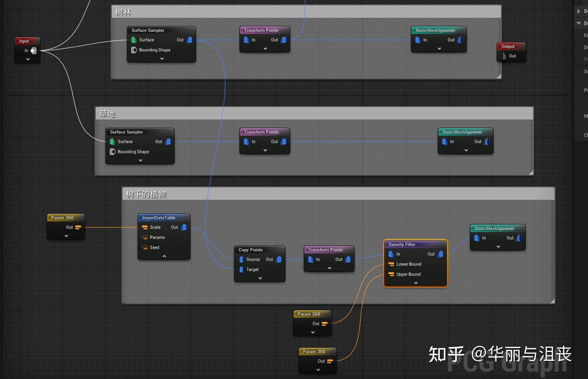The width and height of the screenshot is (588, 379).
Task: Click the In pin of the topmost StaticMeshSpawner
Action: click(x=418, y=40)
